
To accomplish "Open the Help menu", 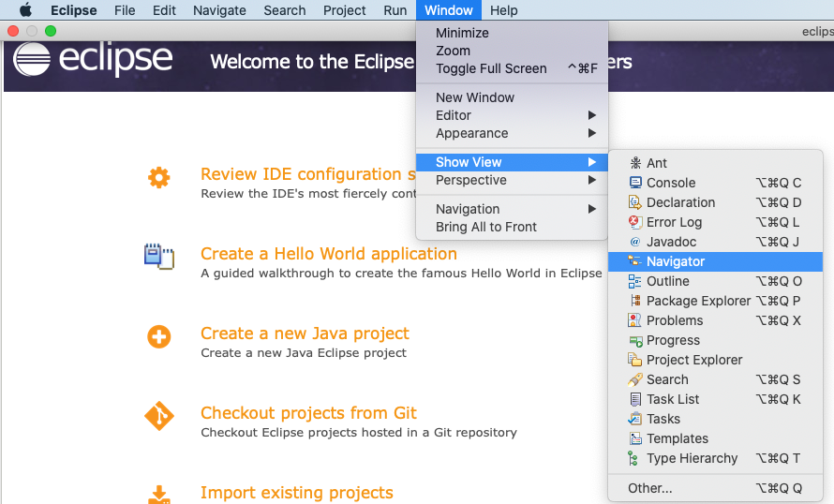I will [504, 10].
